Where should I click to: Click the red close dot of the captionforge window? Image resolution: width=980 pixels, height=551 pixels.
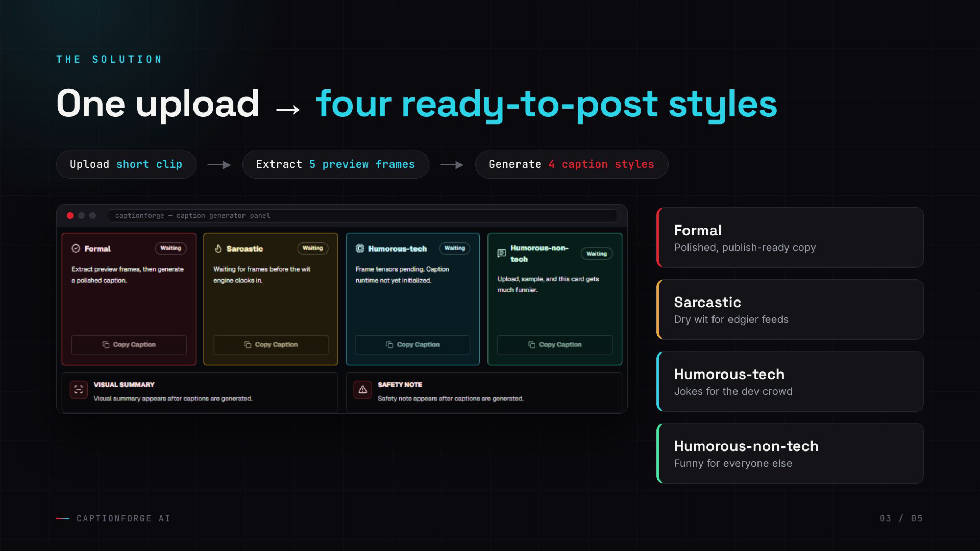(70, 216)
